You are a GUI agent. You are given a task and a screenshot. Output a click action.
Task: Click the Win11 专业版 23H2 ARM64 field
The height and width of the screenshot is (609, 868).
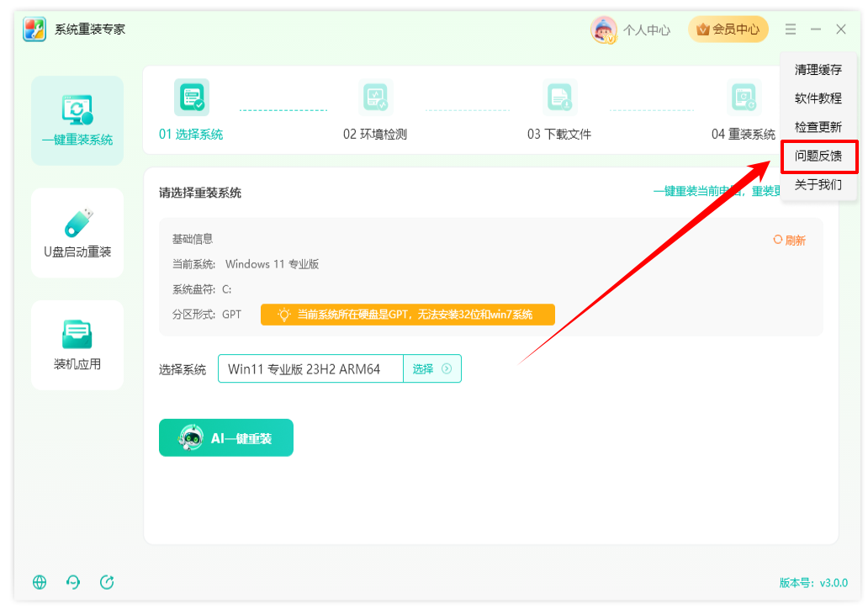click(310, 368)
